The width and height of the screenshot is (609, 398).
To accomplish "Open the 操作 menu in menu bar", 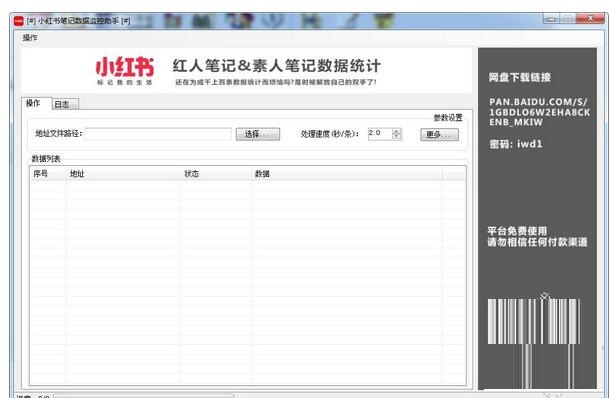I will 30,38.
